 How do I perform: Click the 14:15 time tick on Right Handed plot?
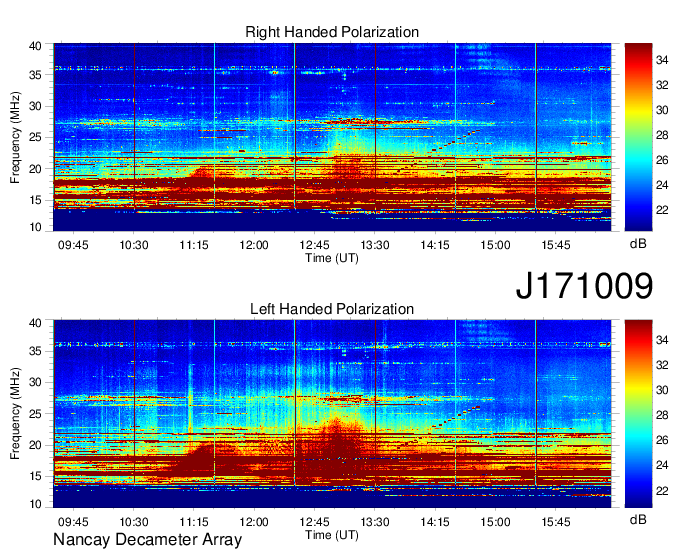click(x=435, y=245)
